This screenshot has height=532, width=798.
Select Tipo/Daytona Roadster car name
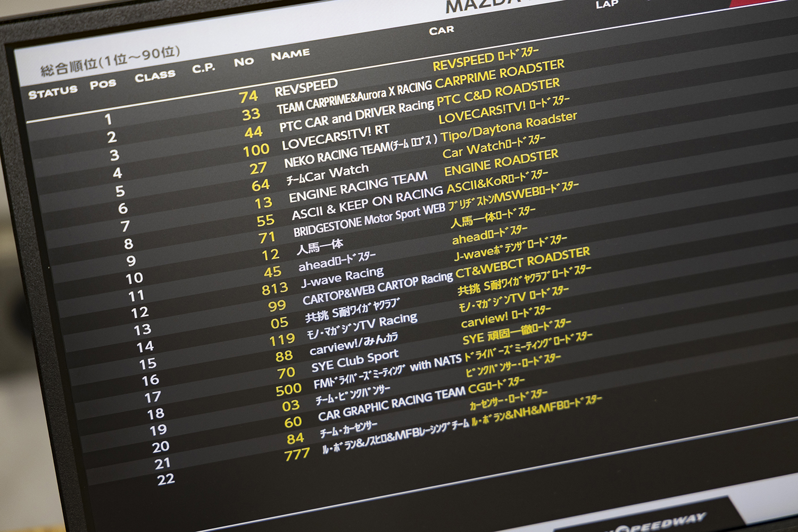509,127
